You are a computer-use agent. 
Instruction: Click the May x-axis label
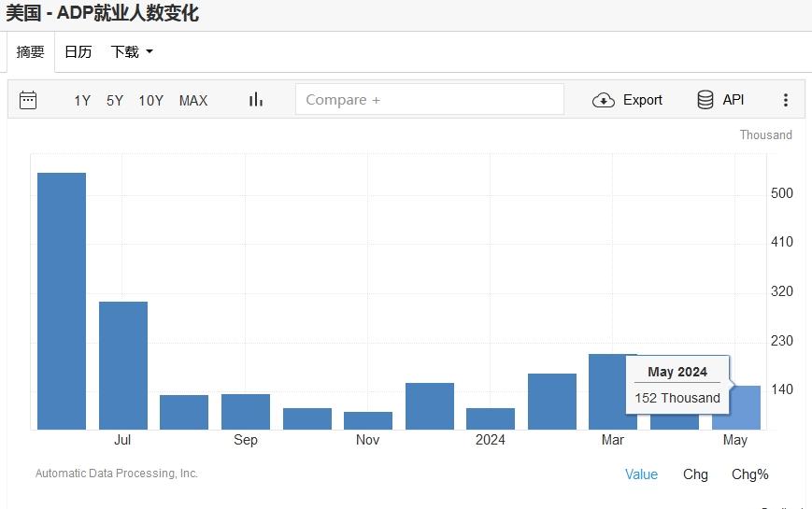coord(735,440)
